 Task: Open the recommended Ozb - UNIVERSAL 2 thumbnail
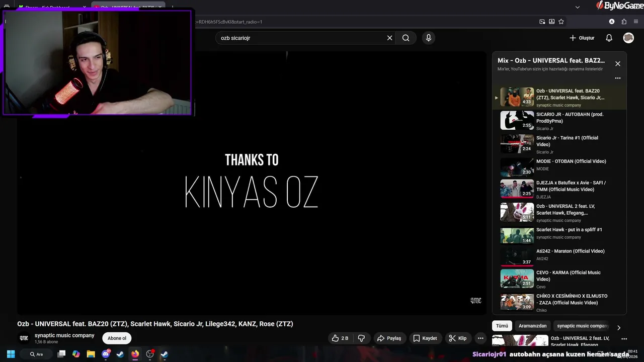(520, 340)
